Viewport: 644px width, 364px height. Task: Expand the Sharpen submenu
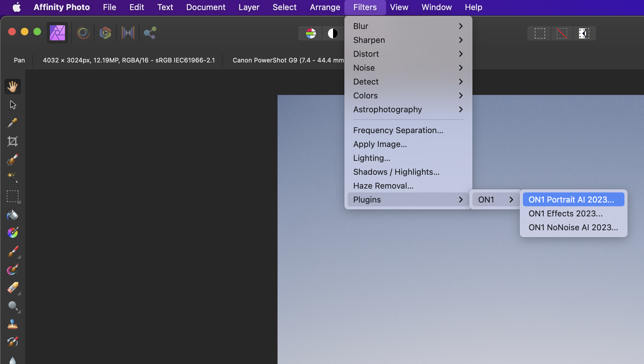click(x=408, y=40)
